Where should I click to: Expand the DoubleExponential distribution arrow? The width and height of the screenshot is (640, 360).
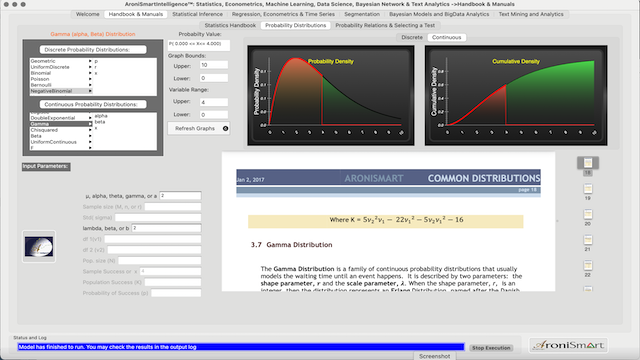click(90, 118)
